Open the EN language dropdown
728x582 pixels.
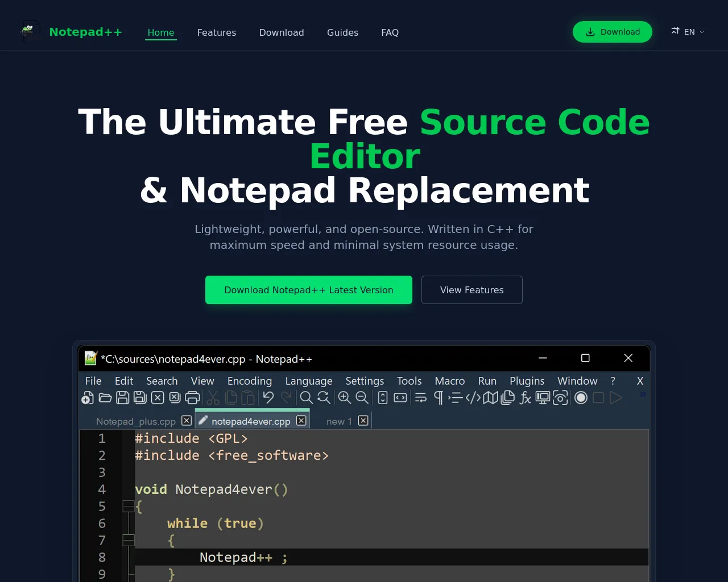point(688,32)
